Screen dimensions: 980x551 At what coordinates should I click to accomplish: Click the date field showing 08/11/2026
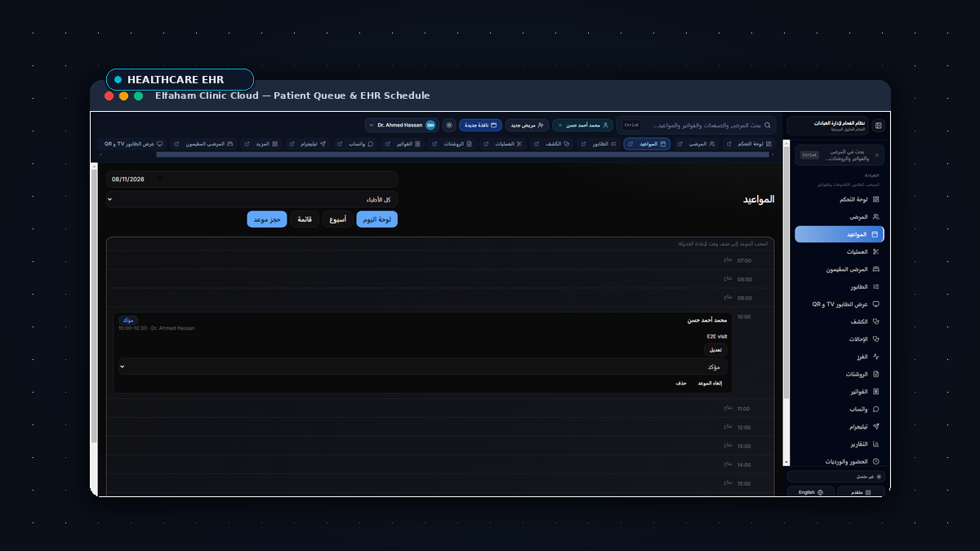coord(252,179)
